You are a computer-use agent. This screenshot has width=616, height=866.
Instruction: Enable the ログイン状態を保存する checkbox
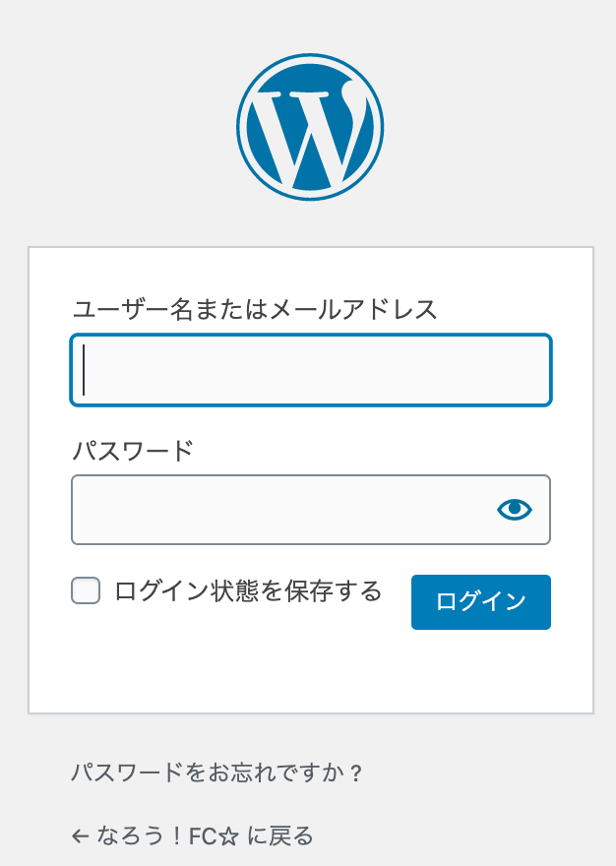pos(86,590)
